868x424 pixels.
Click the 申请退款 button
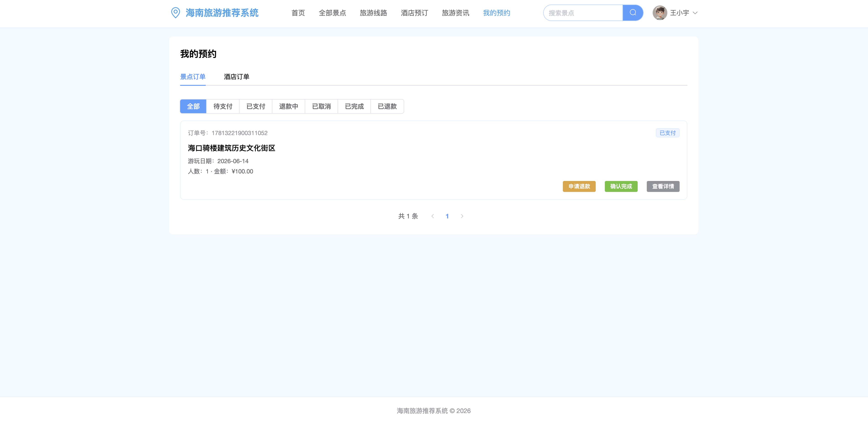coord(579,186)
